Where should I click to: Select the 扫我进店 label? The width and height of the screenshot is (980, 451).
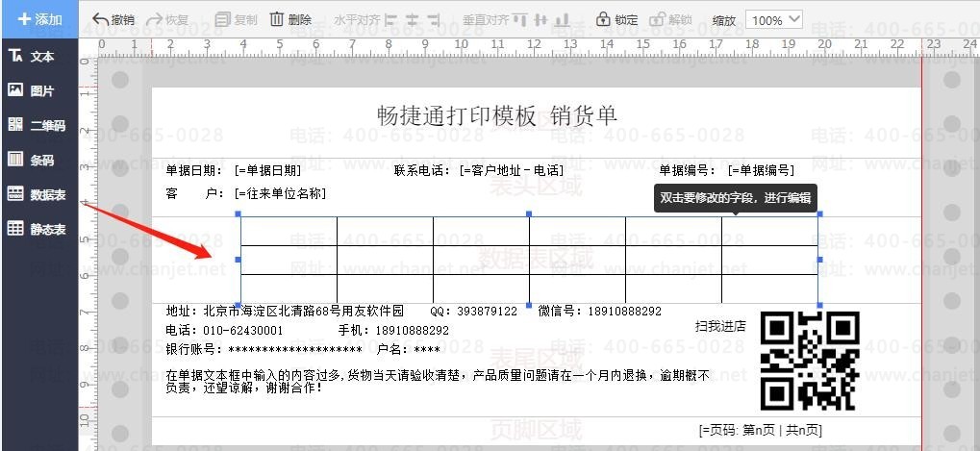coord(720,326)
